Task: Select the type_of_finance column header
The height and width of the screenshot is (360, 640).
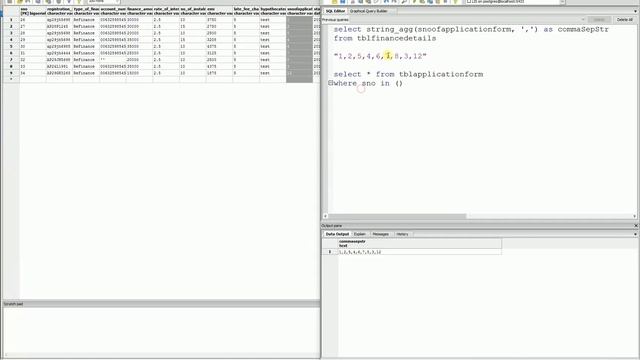Action: click(x=86, y=11)
